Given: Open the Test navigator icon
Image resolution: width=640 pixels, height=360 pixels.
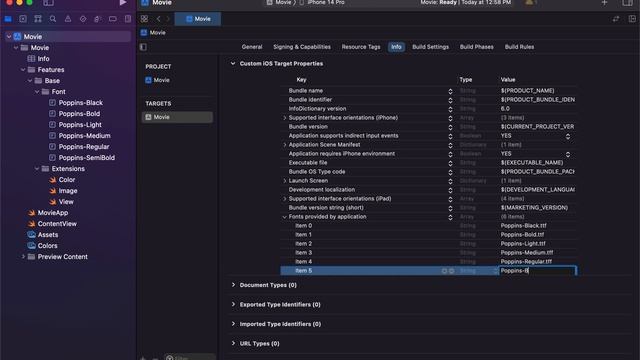Looking at the screenshot, I should point(83,19).
